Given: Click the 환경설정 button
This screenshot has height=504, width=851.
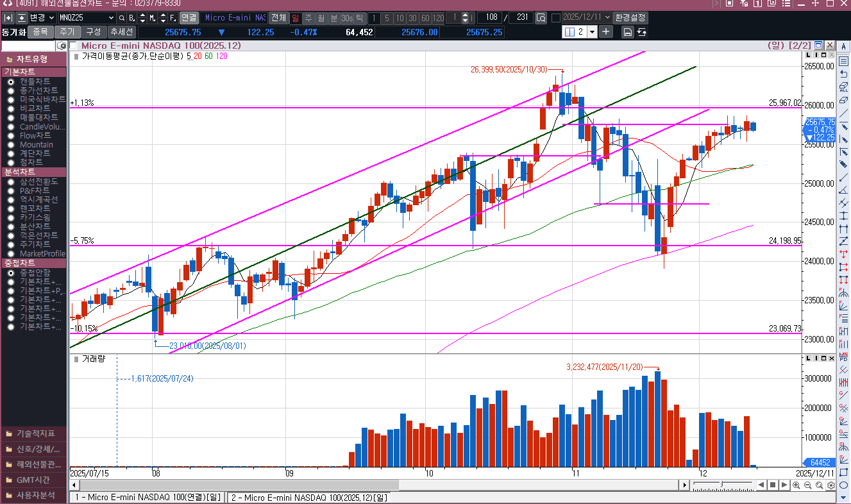Looking at the screenshot, I should 630,18.
